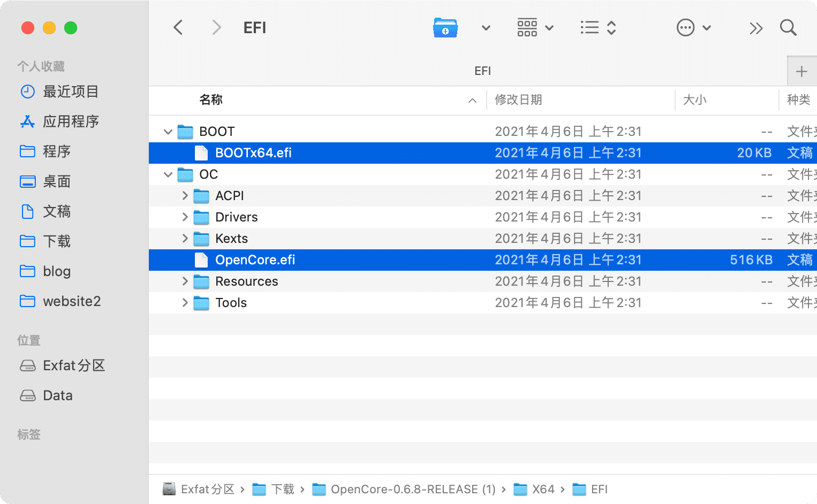Viewport: 817px width, 504px height.
Task: Select BOOTx64.efi file
Action: coord(483,153)
